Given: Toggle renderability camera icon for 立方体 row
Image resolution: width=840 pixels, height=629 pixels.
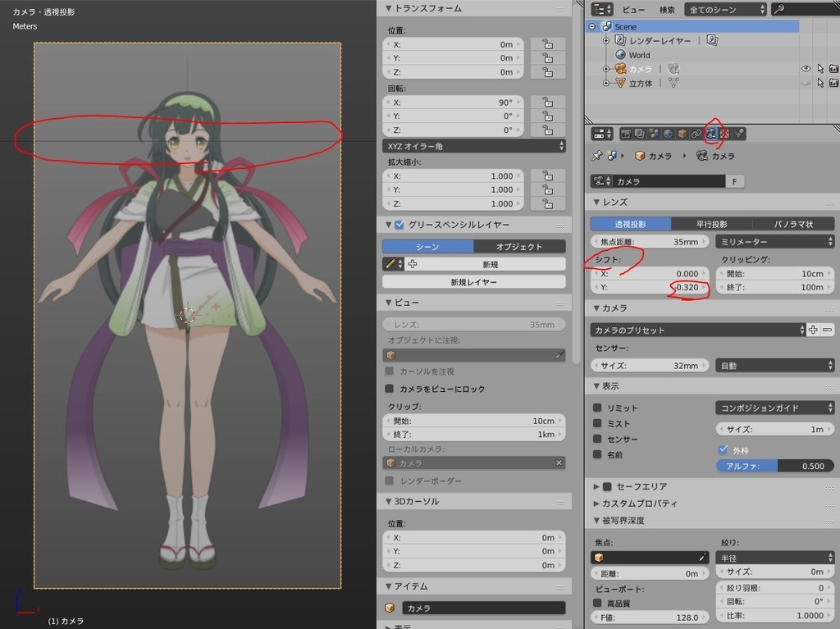Looking at the screenshot, I should point(833,83).
